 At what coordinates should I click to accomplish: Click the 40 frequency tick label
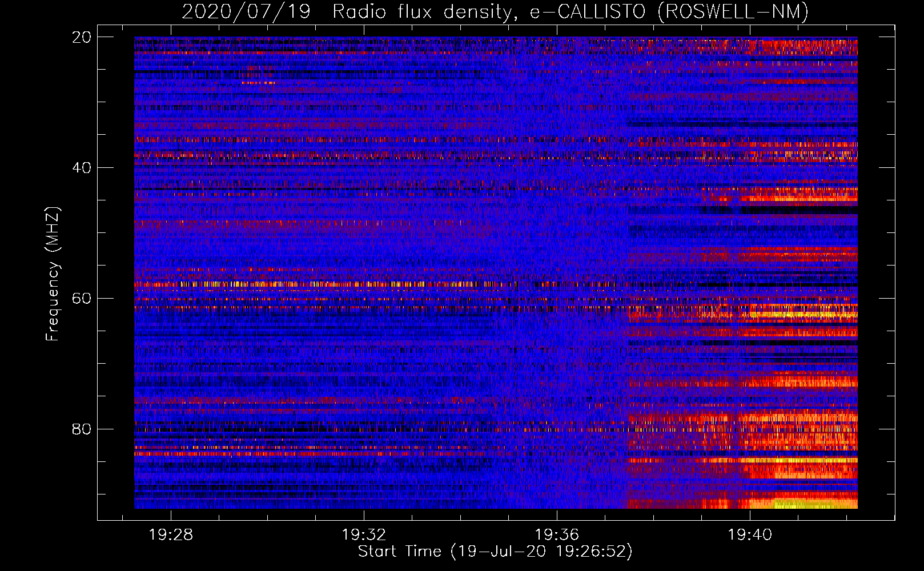click(x=81, y=168)
